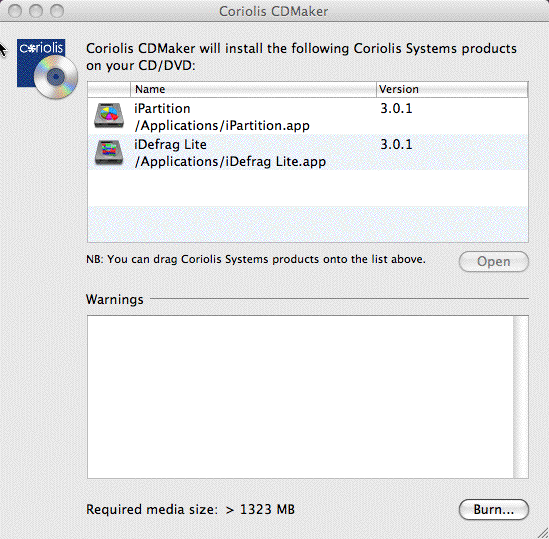Minimize the Coriolis CDMaker window
This screenshot has width=549, height=539.
36,11
